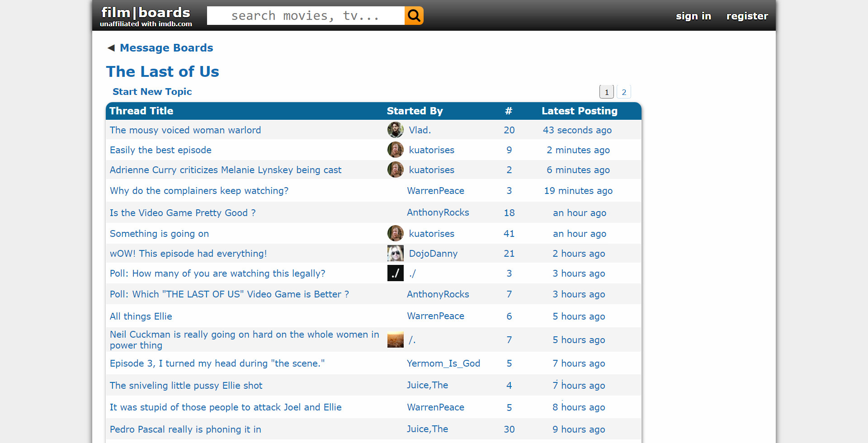Viewport: 868px width, 443px height.
Task: Click the Started By column header
Action: [415, 111]
